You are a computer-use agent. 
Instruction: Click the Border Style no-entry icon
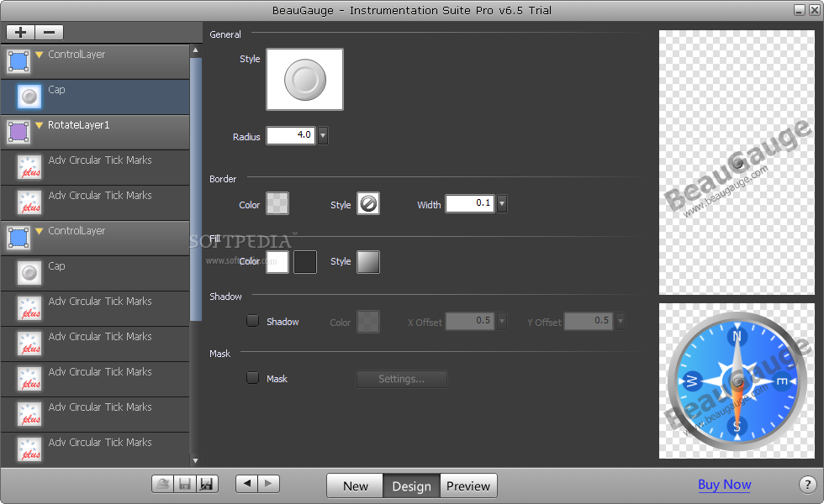[x=368, y=203]
